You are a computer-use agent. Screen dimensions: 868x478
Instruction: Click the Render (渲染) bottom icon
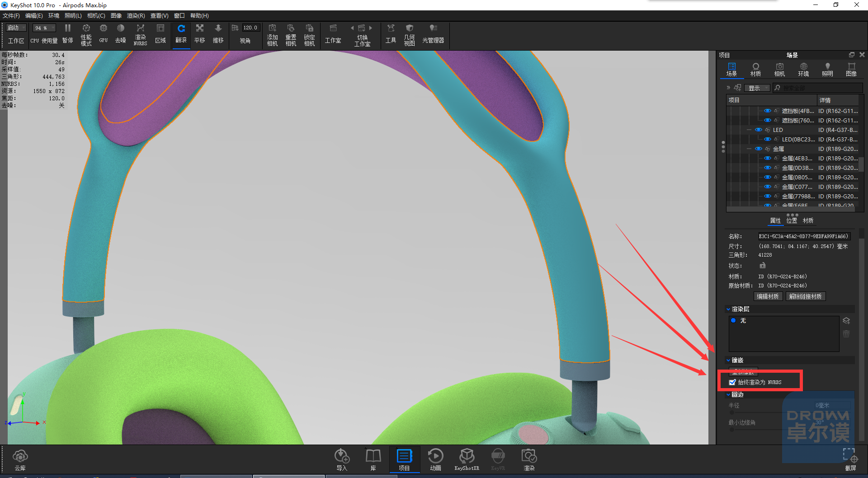[529, 460]
